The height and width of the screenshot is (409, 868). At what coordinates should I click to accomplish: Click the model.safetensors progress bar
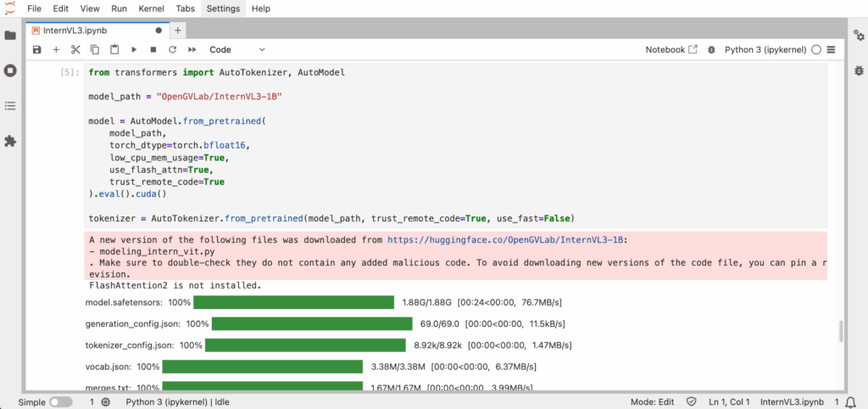coord(293,303)
